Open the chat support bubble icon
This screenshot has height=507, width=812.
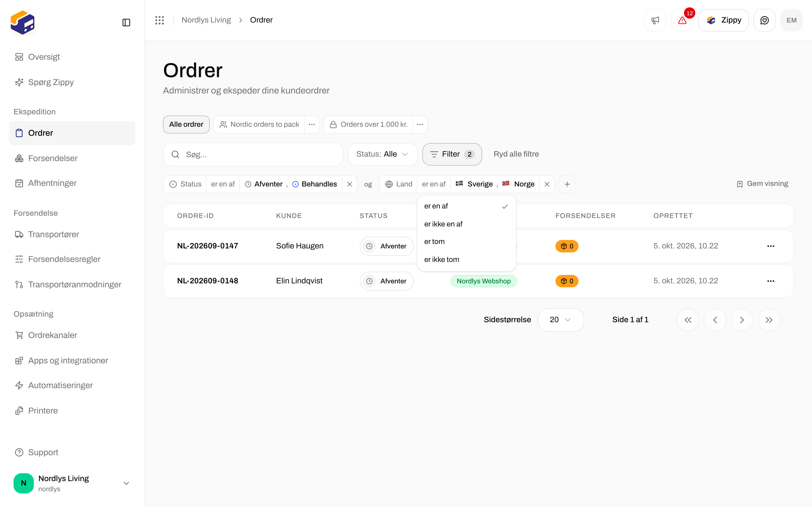click(764, 20)
